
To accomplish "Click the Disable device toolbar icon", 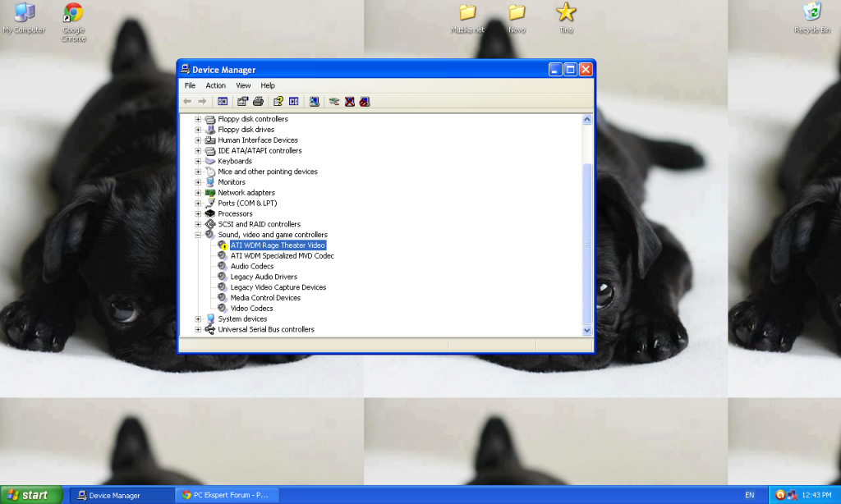I will 364,101.
